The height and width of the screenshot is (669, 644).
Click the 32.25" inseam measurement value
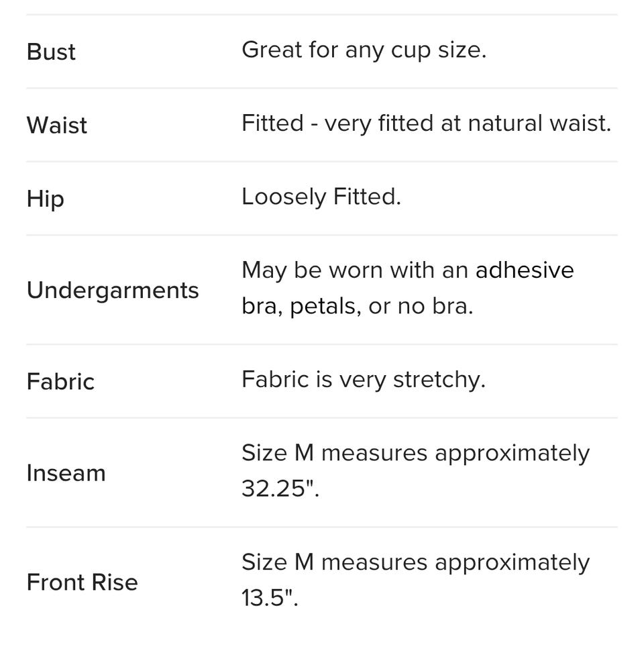(x=280, y=489)
